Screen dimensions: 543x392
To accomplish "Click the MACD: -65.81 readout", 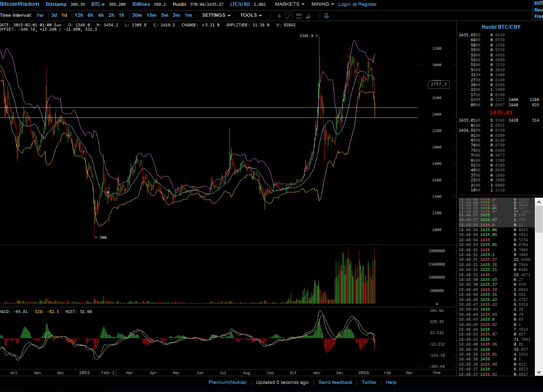I will (x=14, y=312).
